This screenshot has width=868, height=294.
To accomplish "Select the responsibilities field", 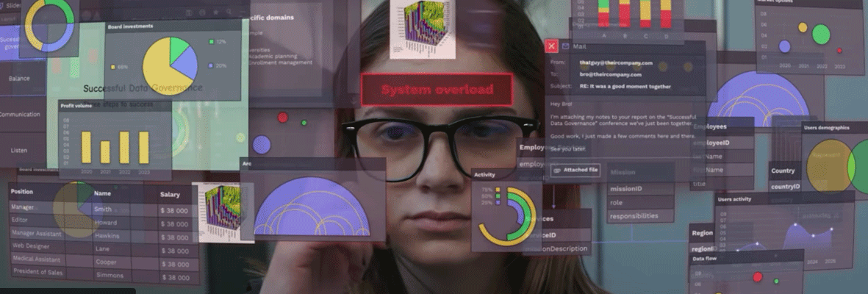I will click(x=640, y=216).
